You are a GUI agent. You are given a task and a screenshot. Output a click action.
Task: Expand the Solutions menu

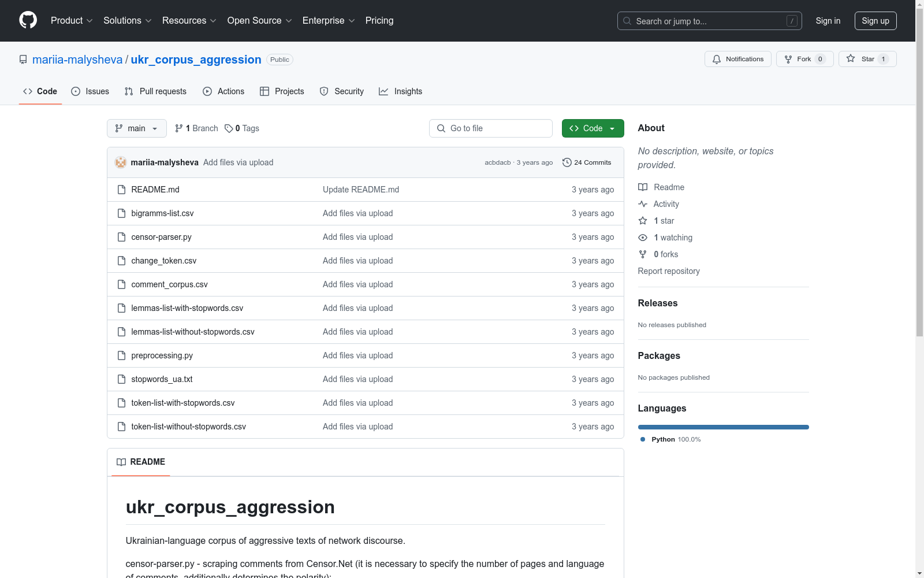(128, 21)
